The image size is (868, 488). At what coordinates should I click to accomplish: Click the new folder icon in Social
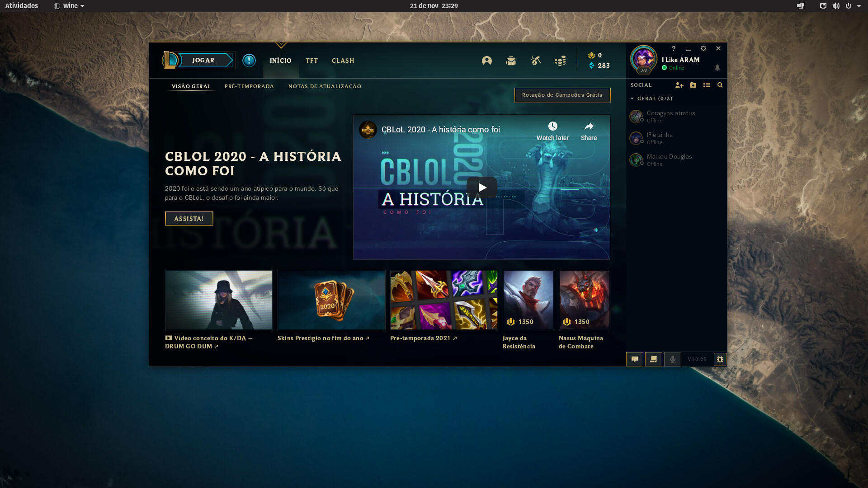click(x=693, y=85)
